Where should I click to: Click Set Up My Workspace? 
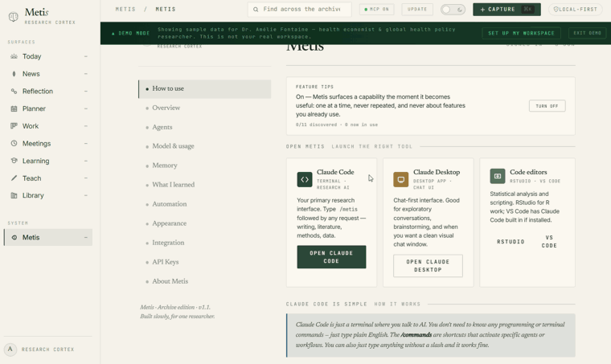pos(522,33)
